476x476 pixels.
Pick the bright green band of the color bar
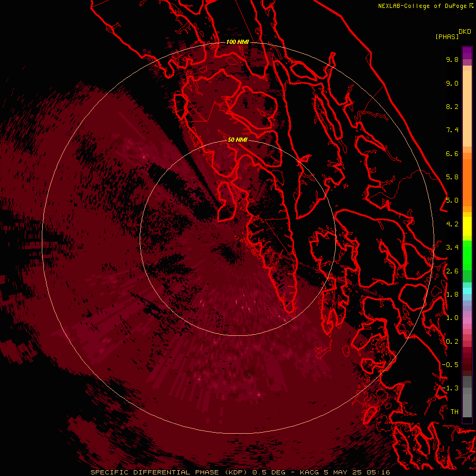(467, 255)
